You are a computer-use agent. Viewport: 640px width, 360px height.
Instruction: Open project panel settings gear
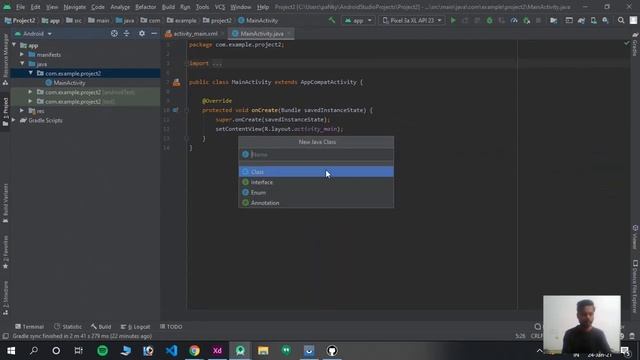[x=142, y=33]
